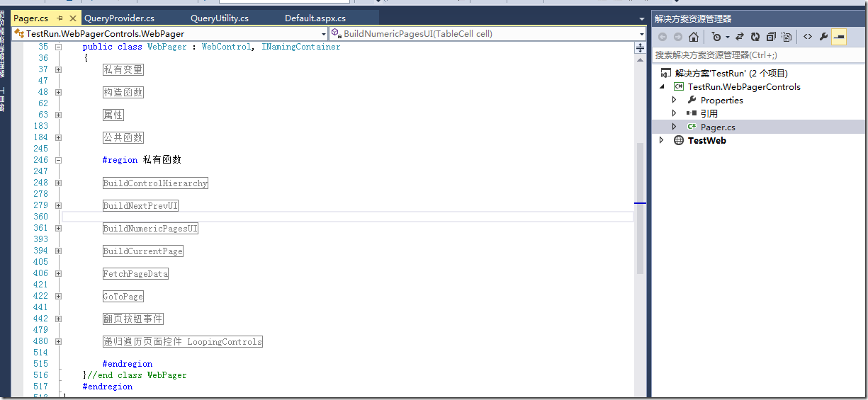
Task: Expand BuildControlHierarchy at line 248
Action: click(58, 183)
